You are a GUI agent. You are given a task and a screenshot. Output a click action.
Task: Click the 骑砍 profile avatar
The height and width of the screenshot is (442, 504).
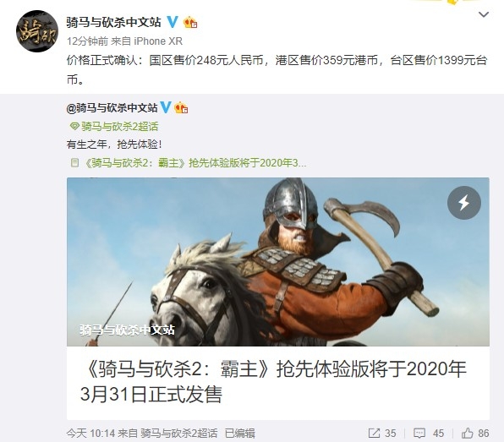pos(36,31)
